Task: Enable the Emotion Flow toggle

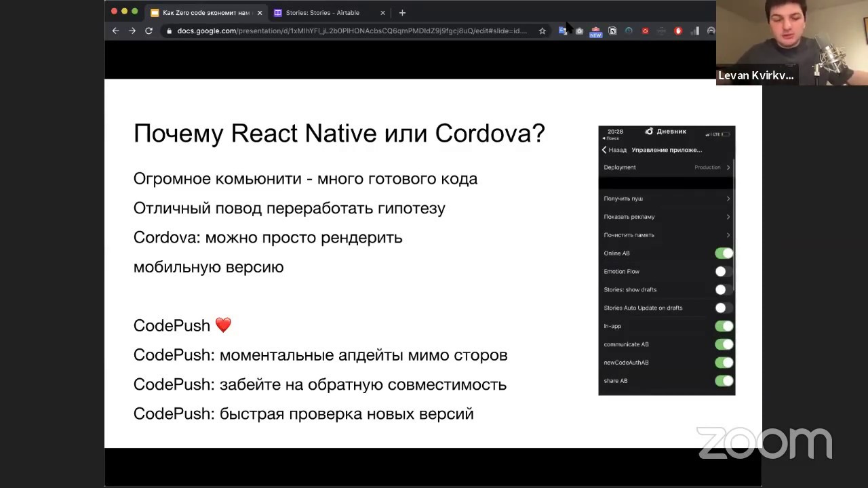Action: coord(724,271)
